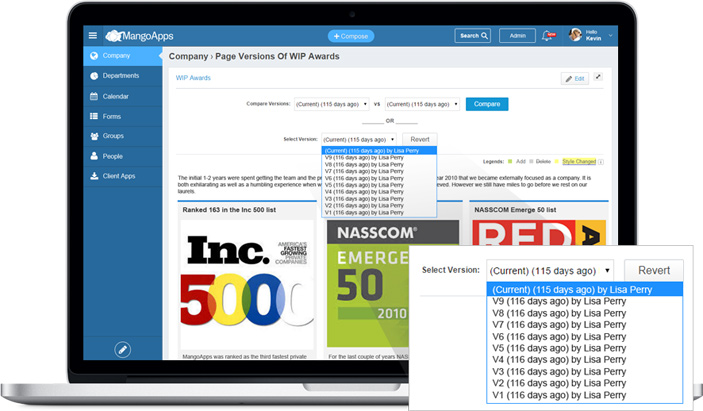703x411 pixels.
Task: Click the gray Delete legend swatch
Action: [x=532, y=161]
